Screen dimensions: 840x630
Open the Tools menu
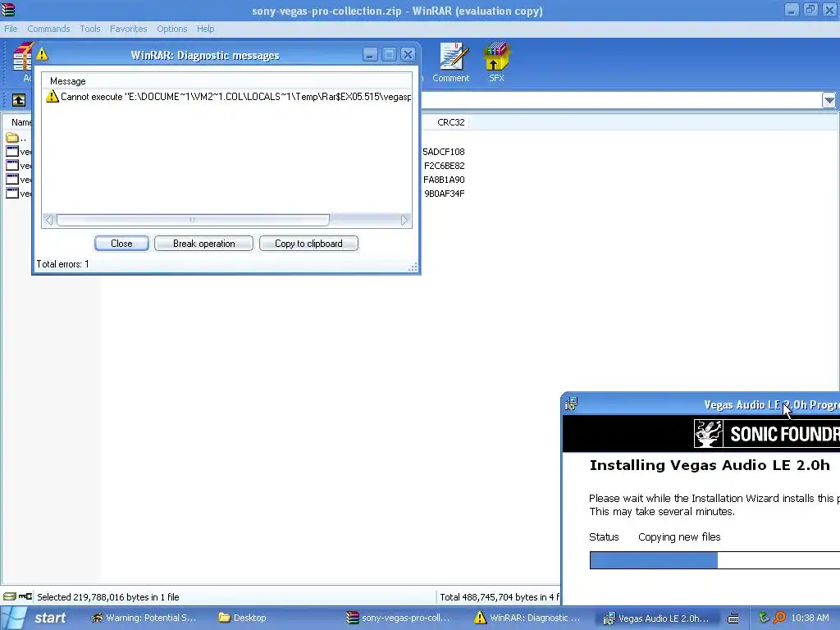tap(90, 29)
